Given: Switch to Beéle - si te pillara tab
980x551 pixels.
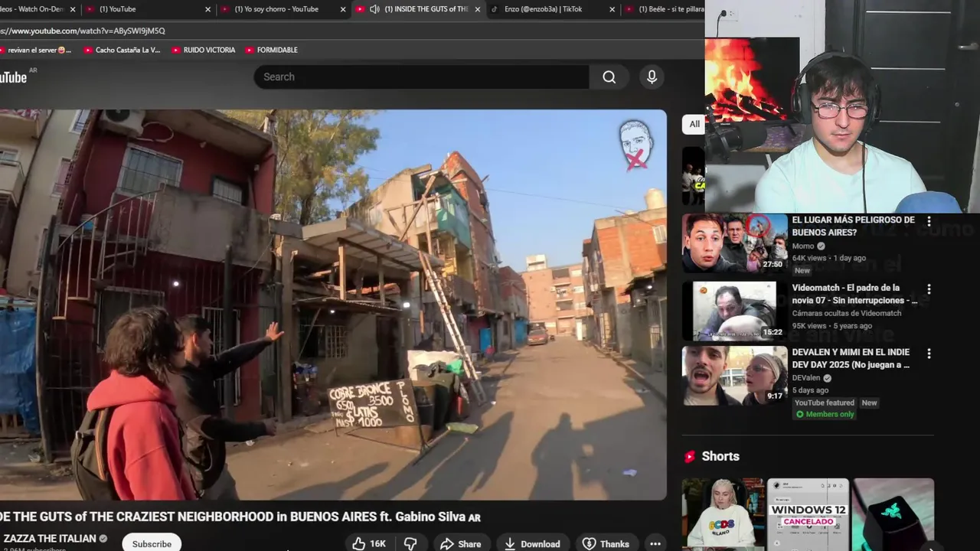Looking at the screenshot, I should [665, 9].
